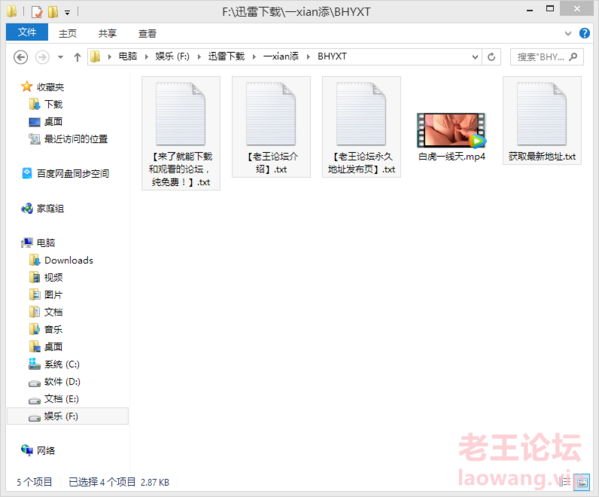Click 迅雷下载 in address breadcrumb

click(226, 57)
